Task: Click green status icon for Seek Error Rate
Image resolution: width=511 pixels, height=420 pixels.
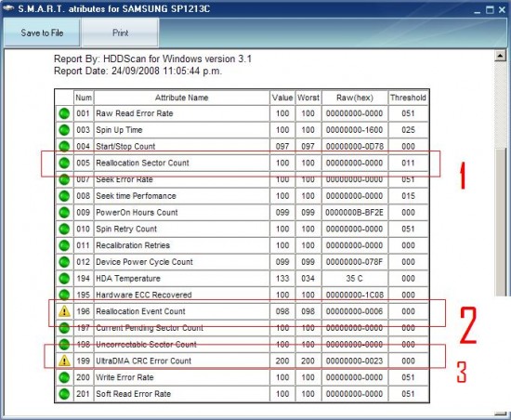Action: (64, 179)
